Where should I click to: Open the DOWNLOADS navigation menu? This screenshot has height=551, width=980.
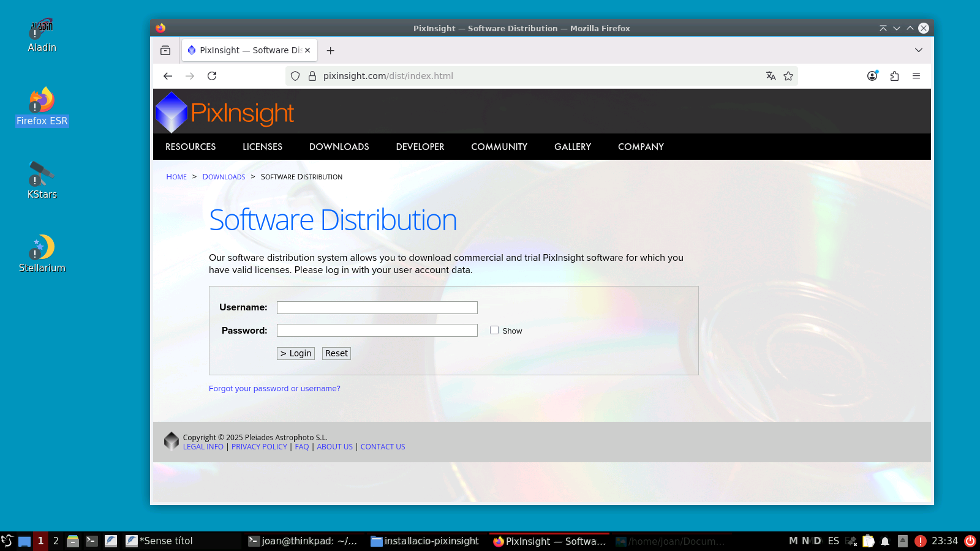pos(339,147)
